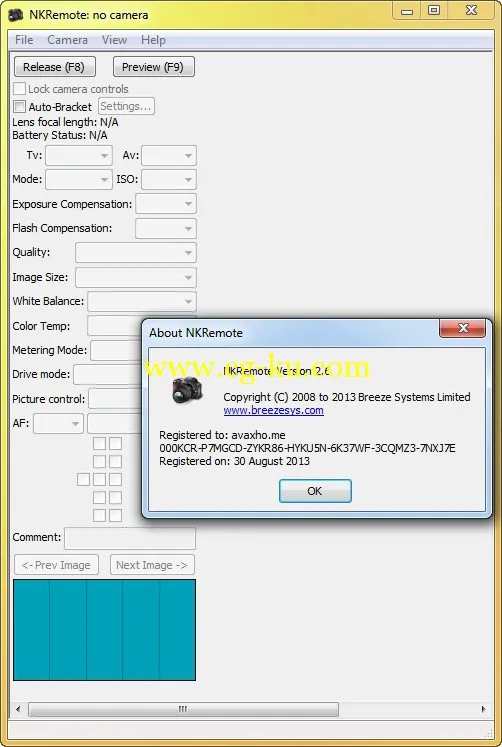Click the Drive mode field
This screenshot has width=502, height=747.
108,374
